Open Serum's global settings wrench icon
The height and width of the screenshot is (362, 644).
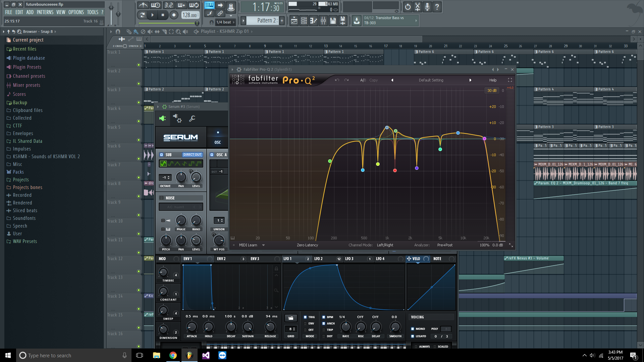click(192, 118)
